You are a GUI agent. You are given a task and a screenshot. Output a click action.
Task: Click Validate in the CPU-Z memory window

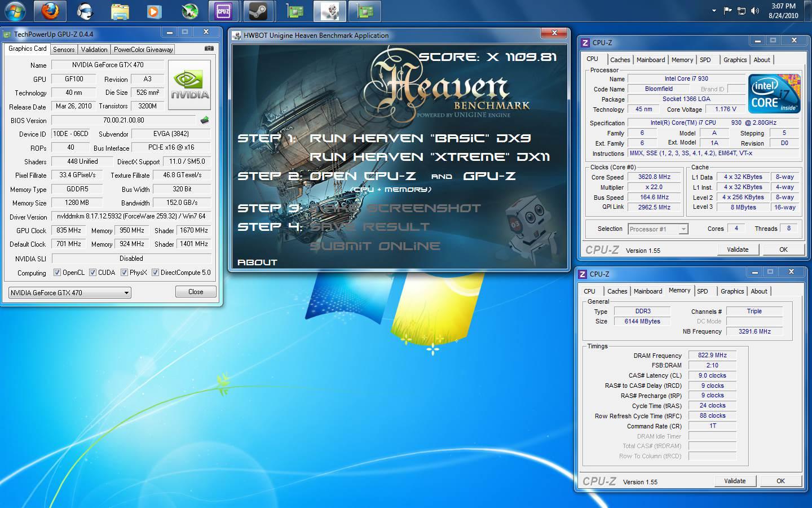[x=735, y=481]
